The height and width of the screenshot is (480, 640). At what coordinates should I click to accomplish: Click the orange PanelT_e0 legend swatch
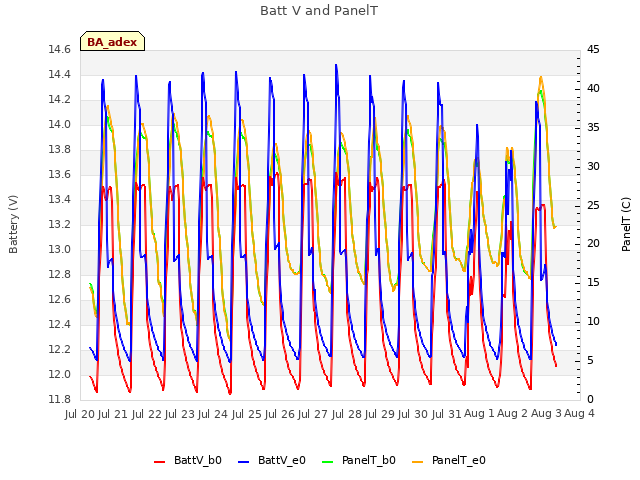click(418, 462)
